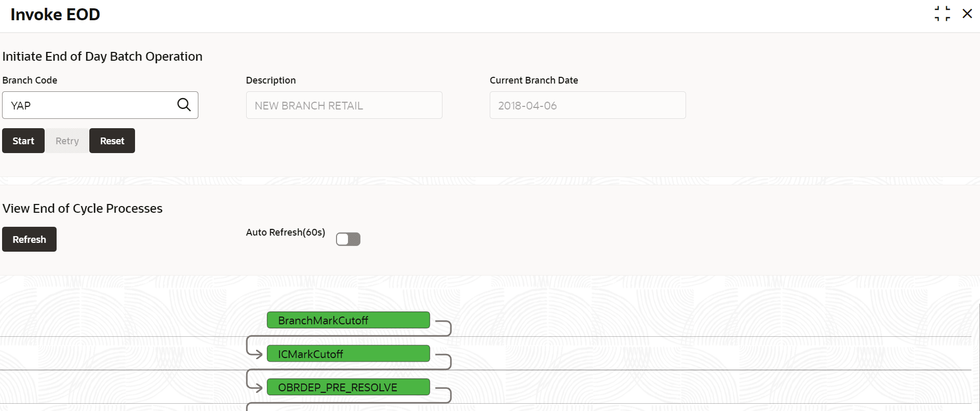Image resolution: width=980 pixels, height=411 pixels.
Task: Click the Auto Refresh(60s) label
Action: pos(286,232)
